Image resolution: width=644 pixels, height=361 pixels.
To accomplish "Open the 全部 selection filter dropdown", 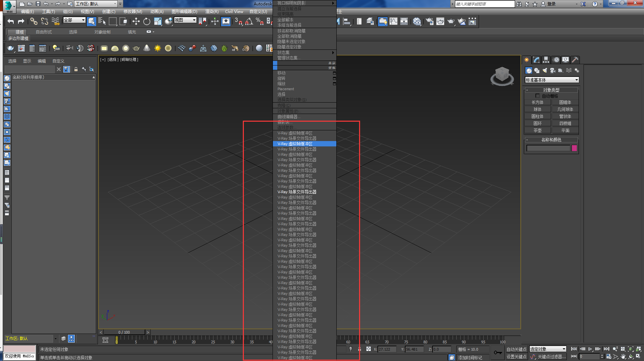I will coord(74,20).
